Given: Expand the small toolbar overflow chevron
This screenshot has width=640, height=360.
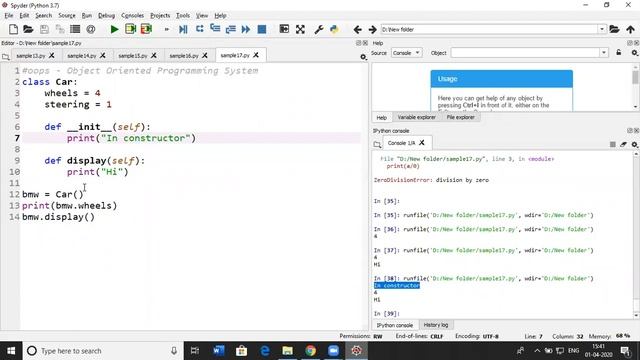Looking at the screenshot, I should [167, 29].
